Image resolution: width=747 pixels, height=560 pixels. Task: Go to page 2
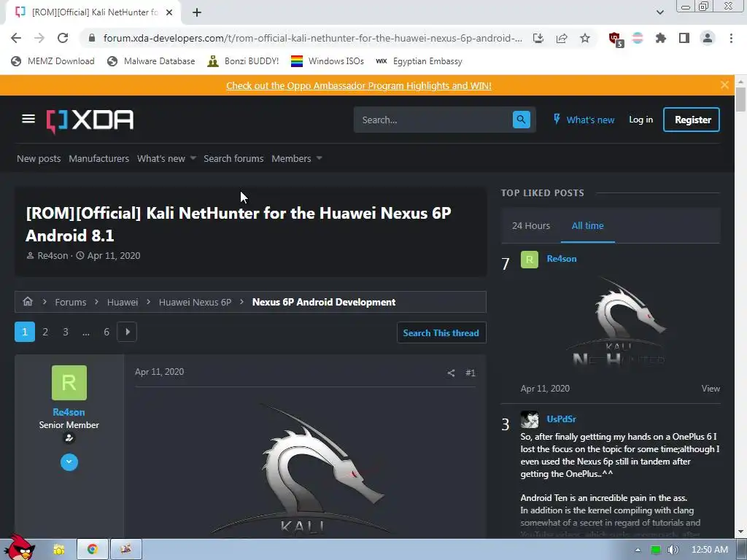tap(45, 332)
